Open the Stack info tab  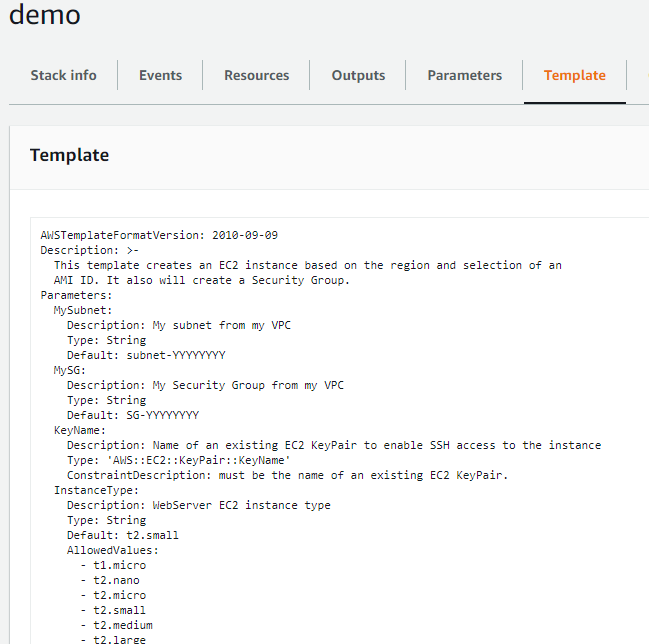[x=63, y=75]
